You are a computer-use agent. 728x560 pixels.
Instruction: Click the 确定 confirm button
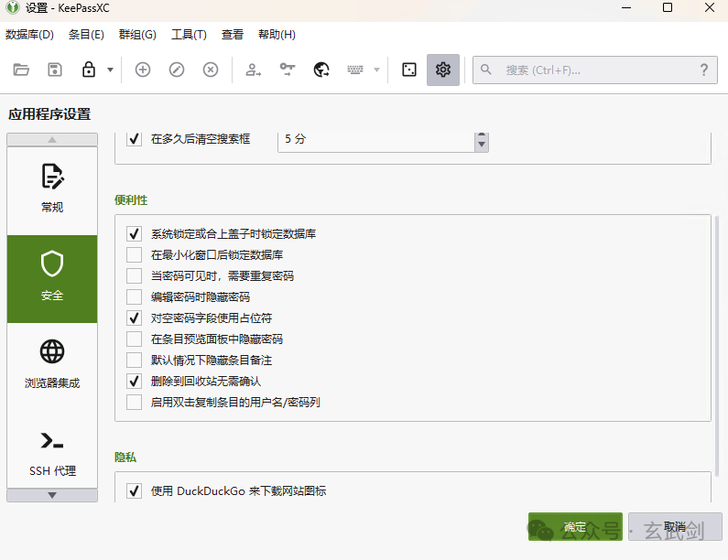[575, 526]
